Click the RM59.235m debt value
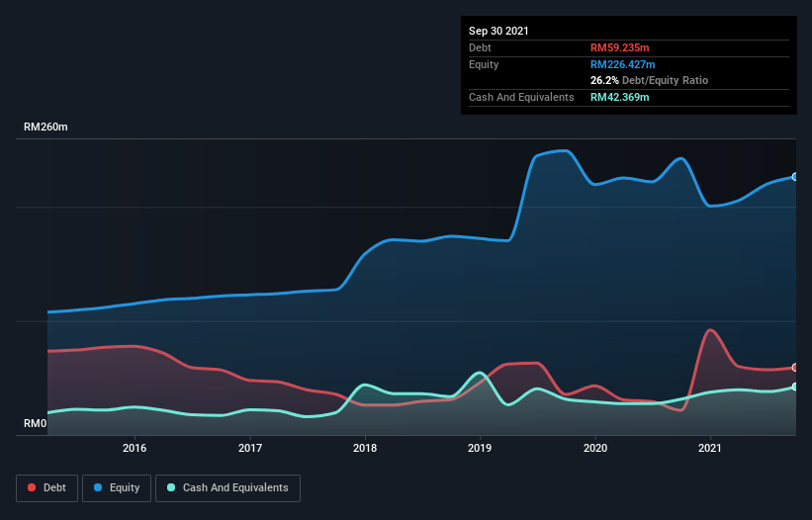The width and height of the screenshot is (812, 520). coord(620,47)
